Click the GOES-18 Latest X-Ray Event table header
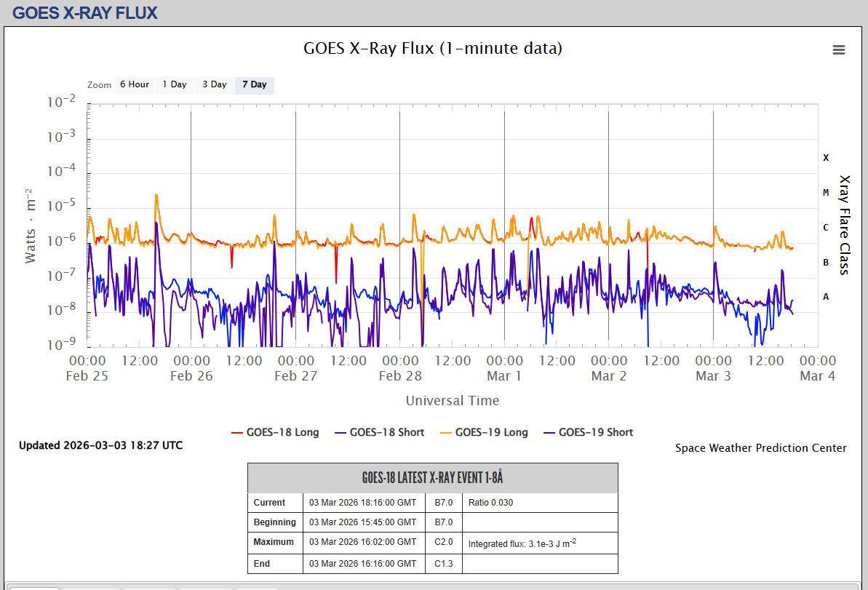The height and width of the screenshot is (590, 868). (x=432, y=478)
